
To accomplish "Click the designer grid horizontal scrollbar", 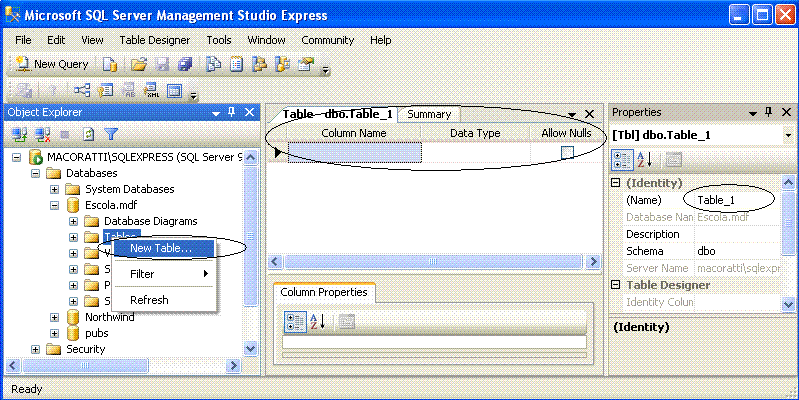I will pos(433,261).
